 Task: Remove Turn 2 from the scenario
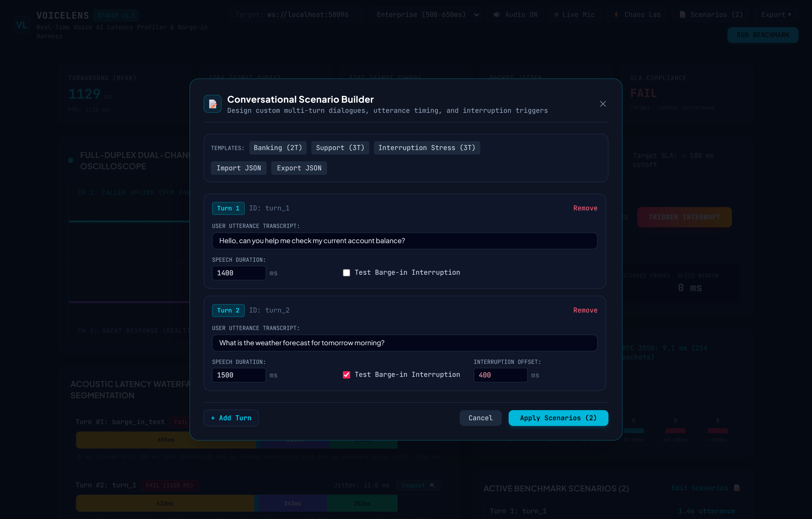pos(585,311)
